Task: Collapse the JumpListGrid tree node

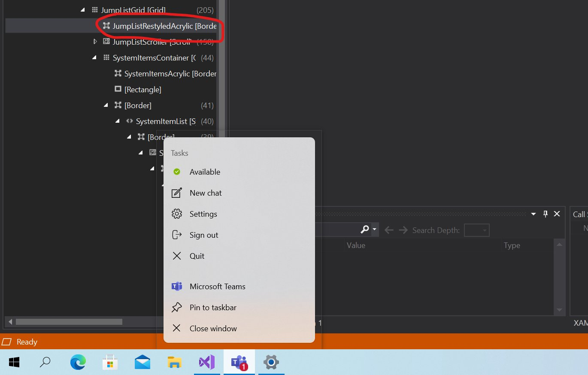Action: (83, 10)
